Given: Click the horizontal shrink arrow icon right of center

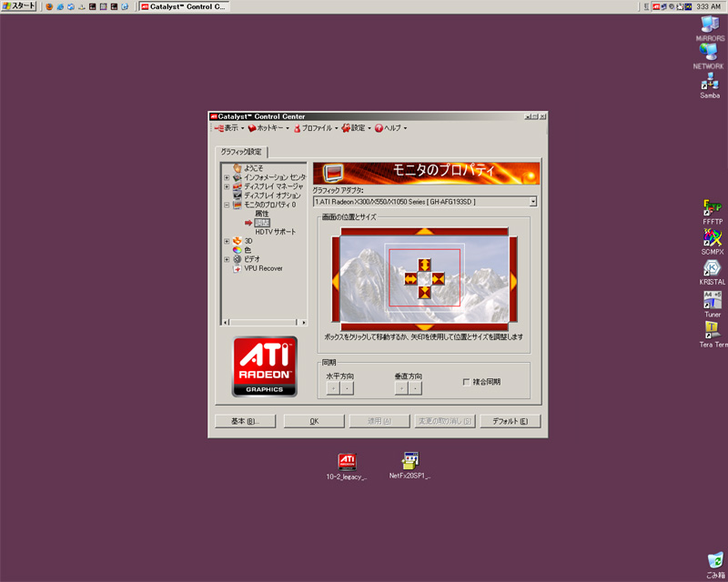Looking at the screenshot, I should [438, 279].
